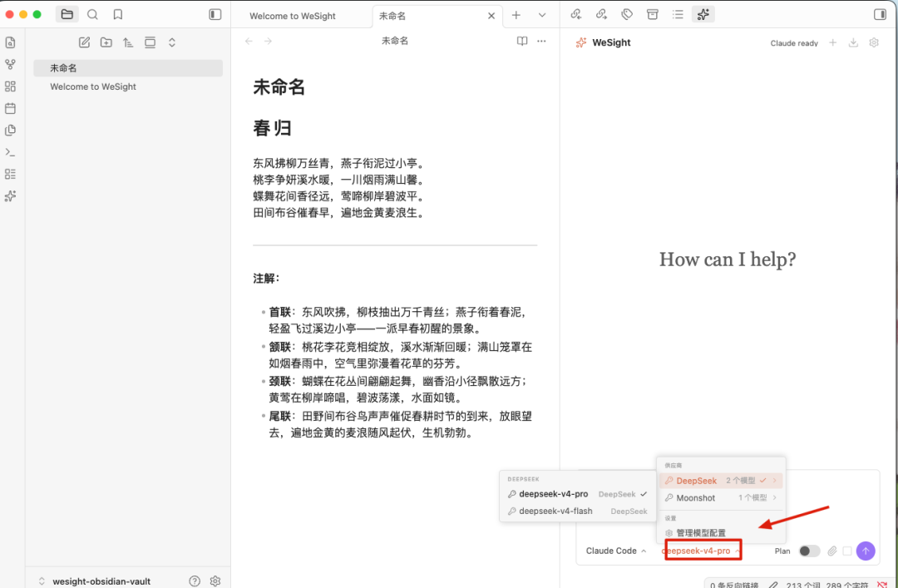Open outline panel icon

pyautogui.click(x=678, y=14)
